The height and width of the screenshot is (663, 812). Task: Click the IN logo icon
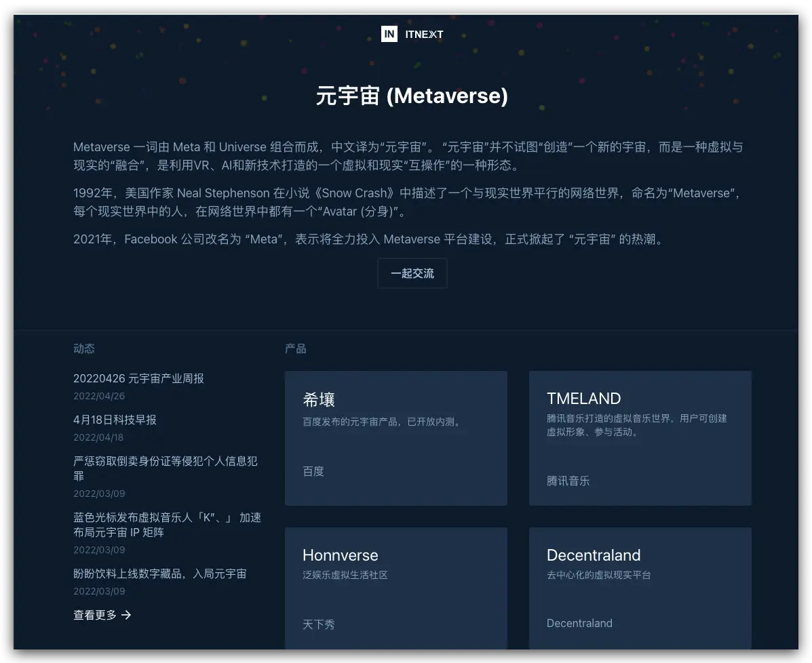[389, 34]
